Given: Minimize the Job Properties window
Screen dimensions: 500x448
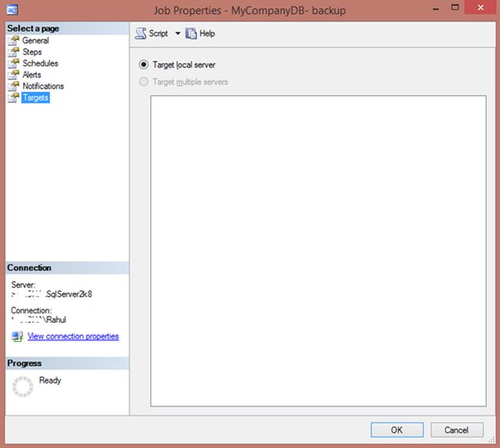Looking at the screenshot, I should pyautogui.click(x=436, y=9).
